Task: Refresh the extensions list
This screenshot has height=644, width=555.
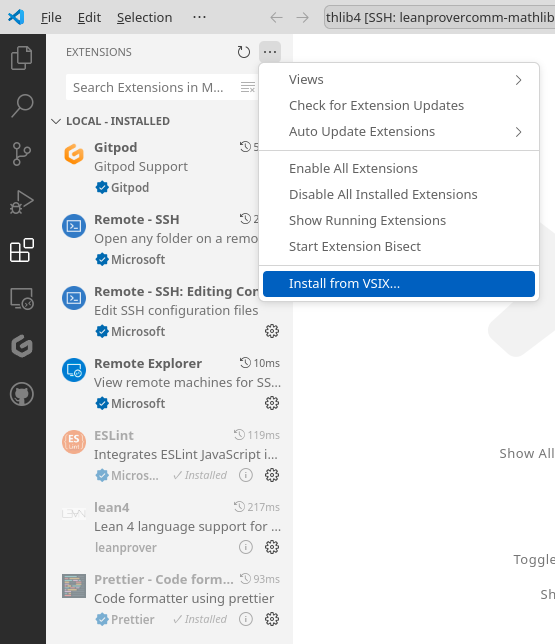Action: click(244, 52)
